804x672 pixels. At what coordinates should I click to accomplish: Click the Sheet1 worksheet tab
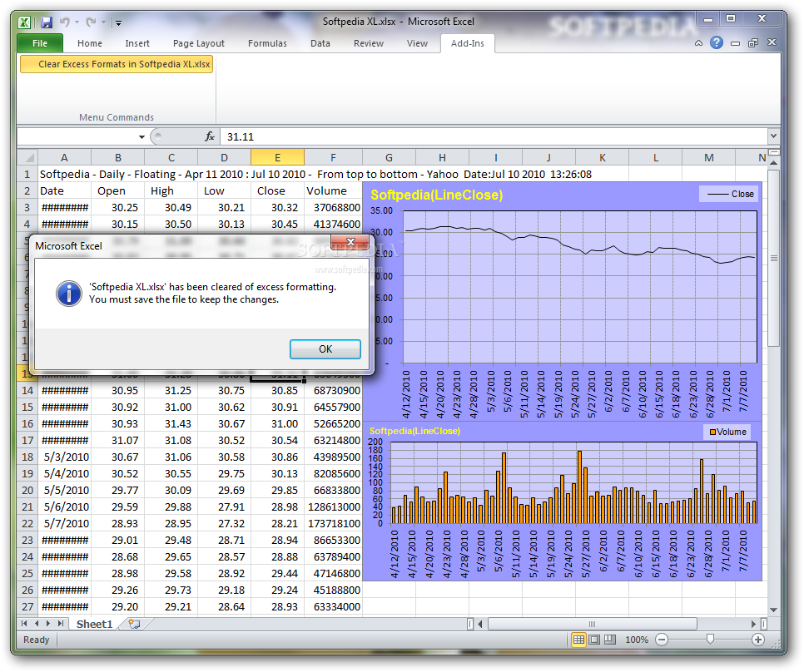[94, 624]
